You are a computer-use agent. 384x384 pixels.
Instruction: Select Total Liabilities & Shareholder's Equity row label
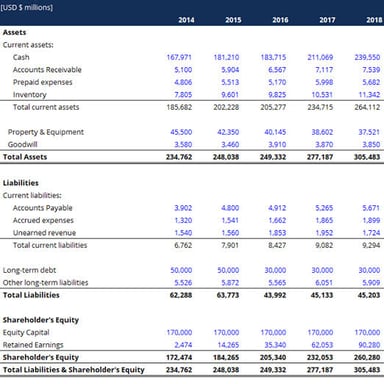point(74,370)
